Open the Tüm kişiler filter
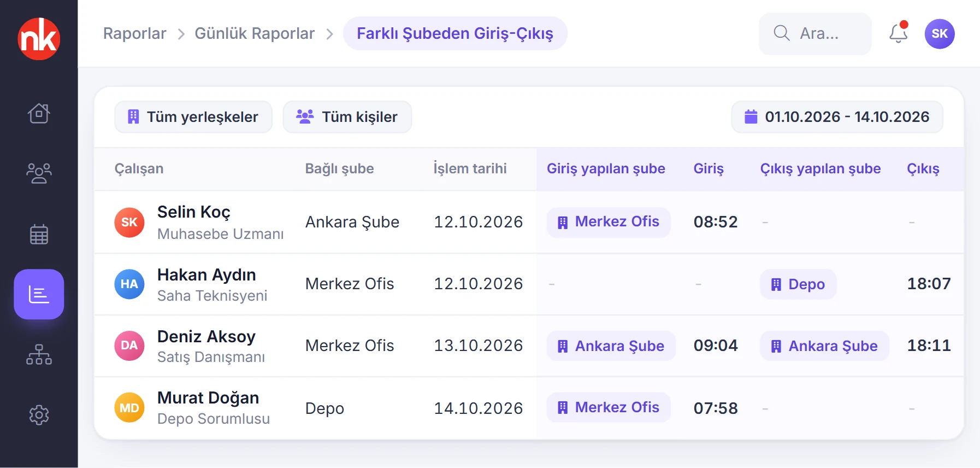This screenshot has height=468, width=980. click(347, 117)
